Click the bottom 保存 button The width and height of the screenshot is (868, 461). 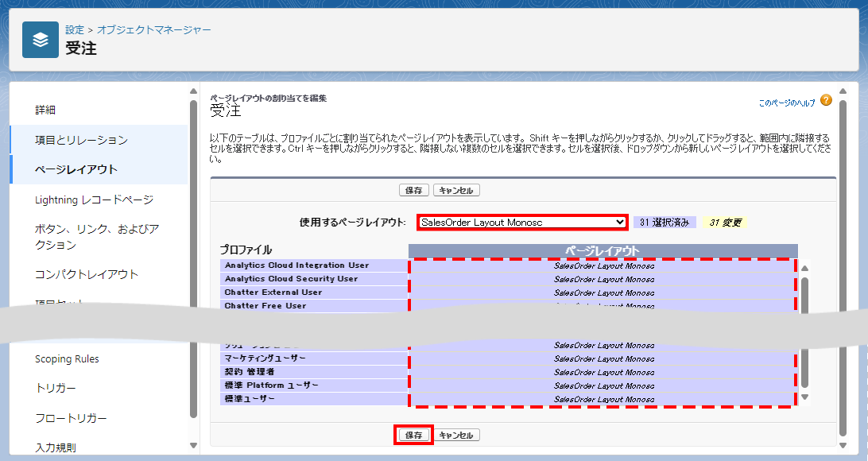[413, 435]
